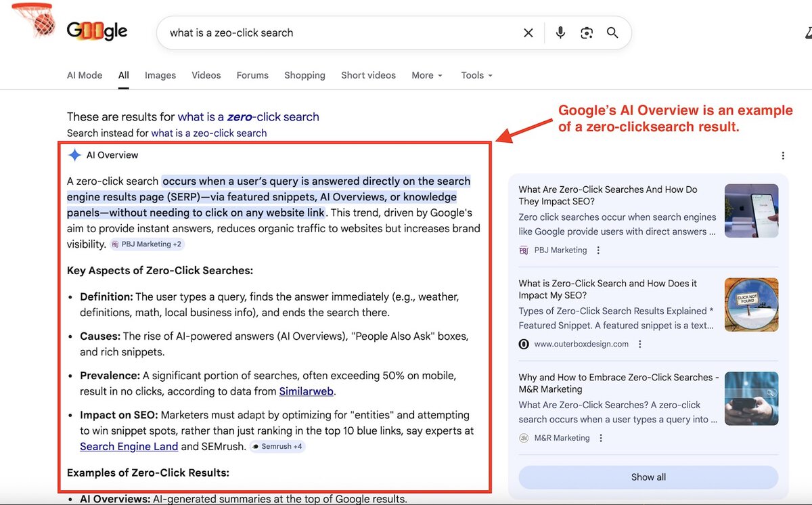Search instead for 'what is a zeo-click search'
This screenshot has height=505, width=812.
(209, 133)
